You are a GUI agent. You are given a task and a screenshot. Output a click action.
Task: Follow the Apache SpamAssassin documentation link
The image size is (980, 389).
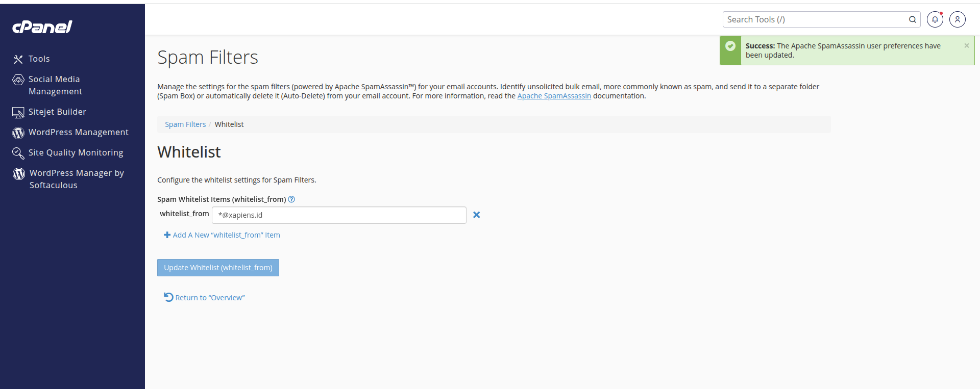click(554, 96)
